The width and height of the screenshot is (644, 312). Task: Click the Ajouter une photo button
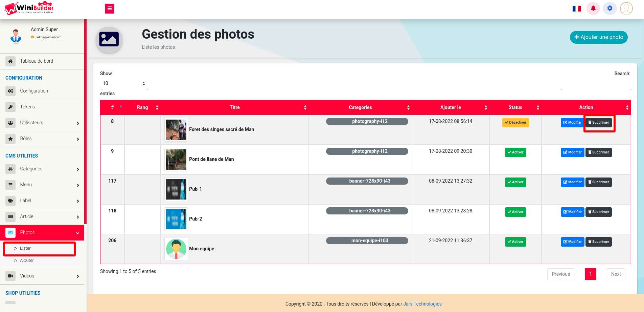(x=598, y=37)
